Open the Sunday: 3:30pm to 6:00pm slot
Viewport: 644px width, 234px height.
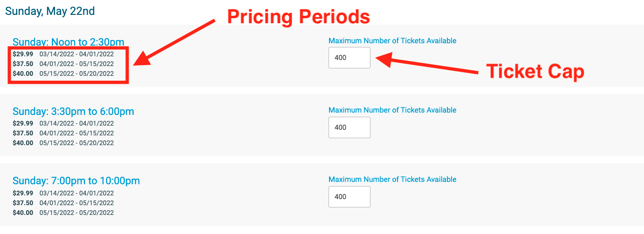(x=73, y=112)
